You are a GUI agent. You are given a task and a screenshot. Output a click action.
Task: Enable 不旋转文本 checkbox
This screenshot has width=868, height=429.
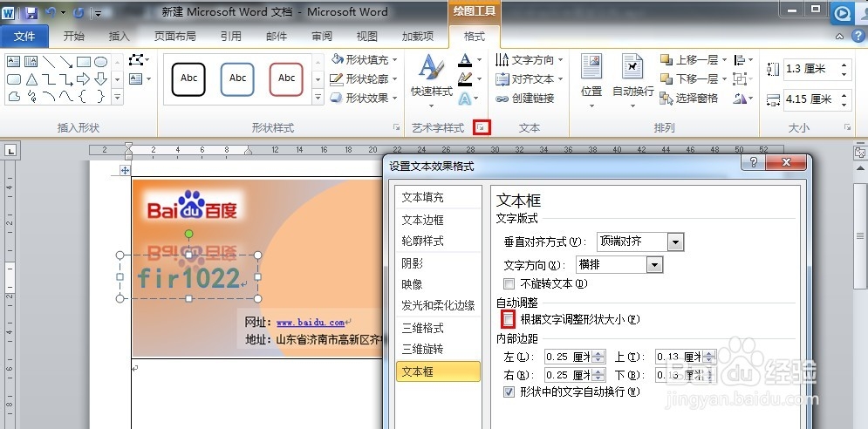click(509, 284)
